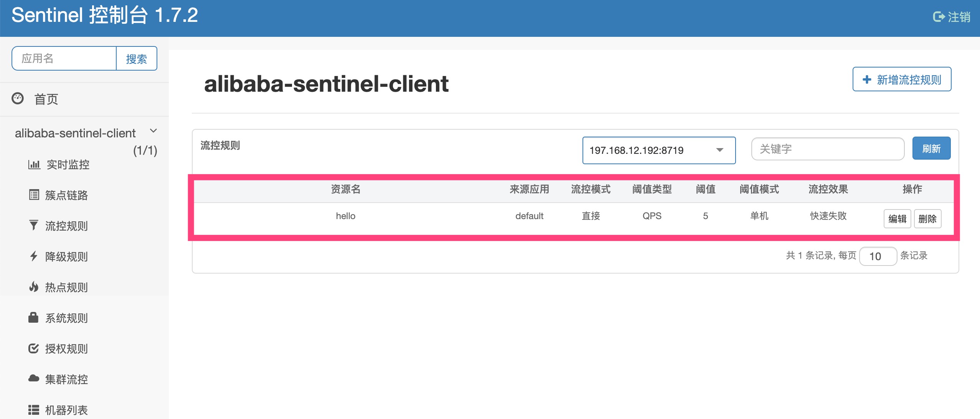The height and width of the screenshot is (419, 980).
Task: Click the check-square icon for 授权规则
Action: [x=34, y=348]
